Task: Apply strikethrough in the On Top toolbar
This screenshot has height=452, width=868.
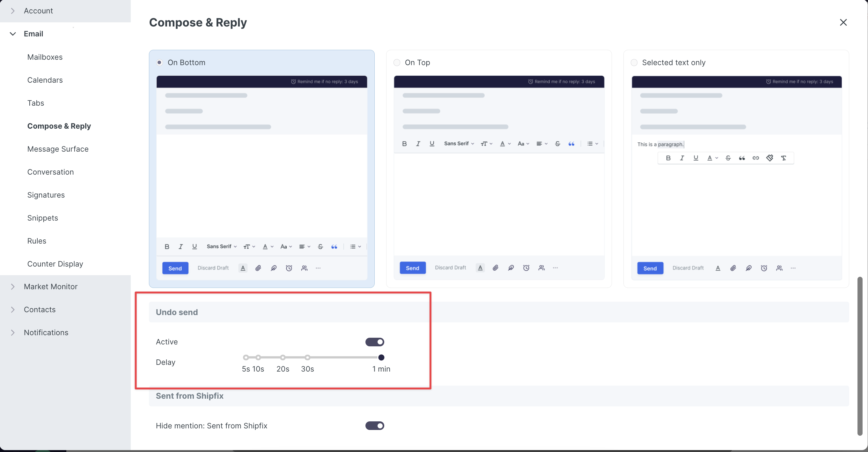Action: (x=558, y=143)
